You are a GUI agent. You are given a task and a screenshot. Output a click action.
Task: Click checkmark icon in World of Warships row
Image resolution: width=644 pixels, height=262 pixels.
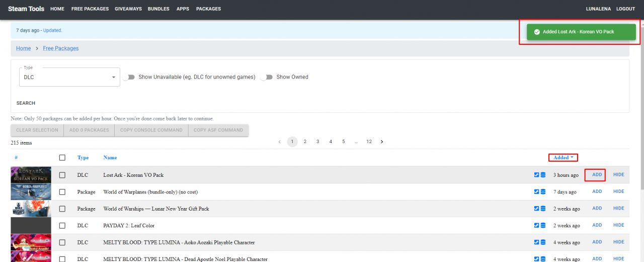[536, 209]
